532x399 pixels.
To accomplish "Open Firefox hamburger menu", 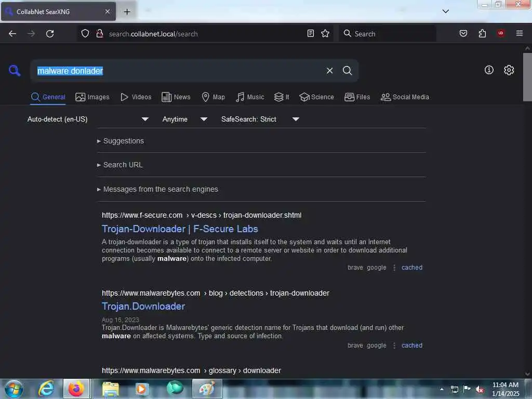I will pos(519,33).
